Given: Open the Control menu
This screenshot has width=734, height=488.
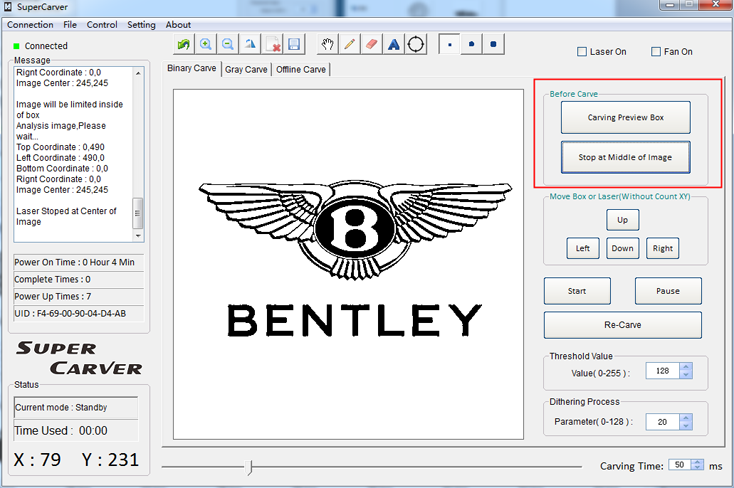Looking at the screenshot, I should (102, 25).
